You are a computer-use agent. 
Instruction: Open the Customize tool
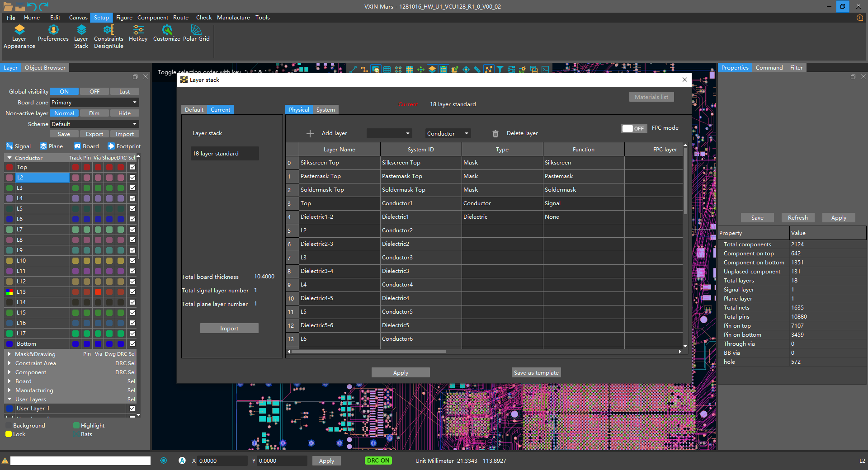coord(167,34)
